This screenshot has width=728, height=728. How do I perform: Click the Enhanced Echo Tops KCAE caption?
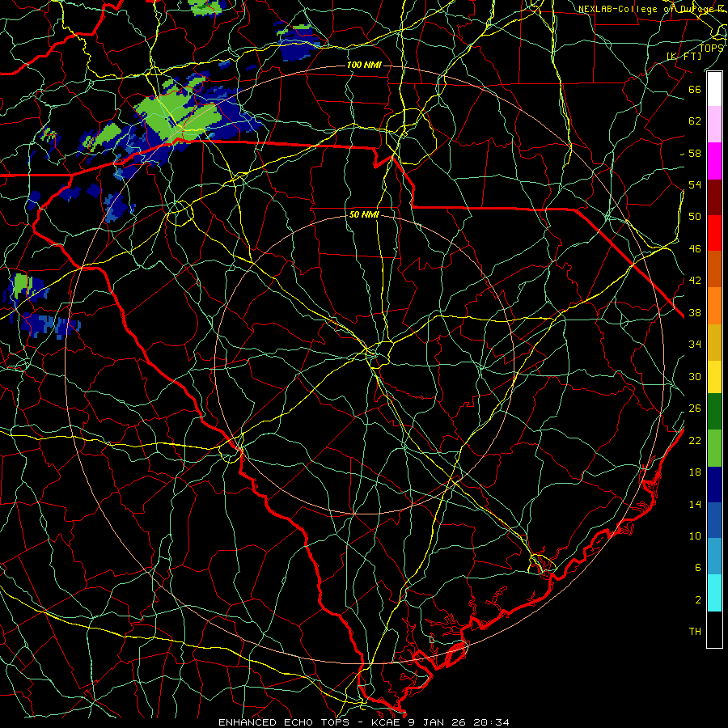click(363, 722)
